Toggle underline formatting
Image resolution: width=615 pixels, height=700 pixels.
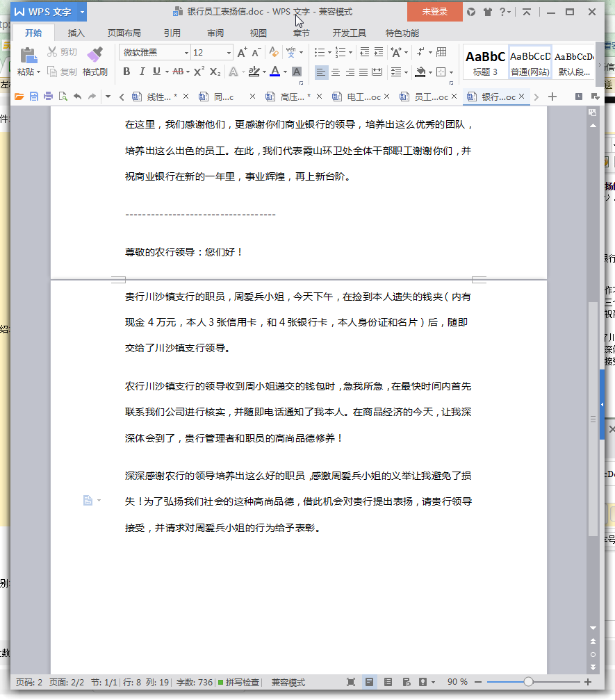click(156, 72)
